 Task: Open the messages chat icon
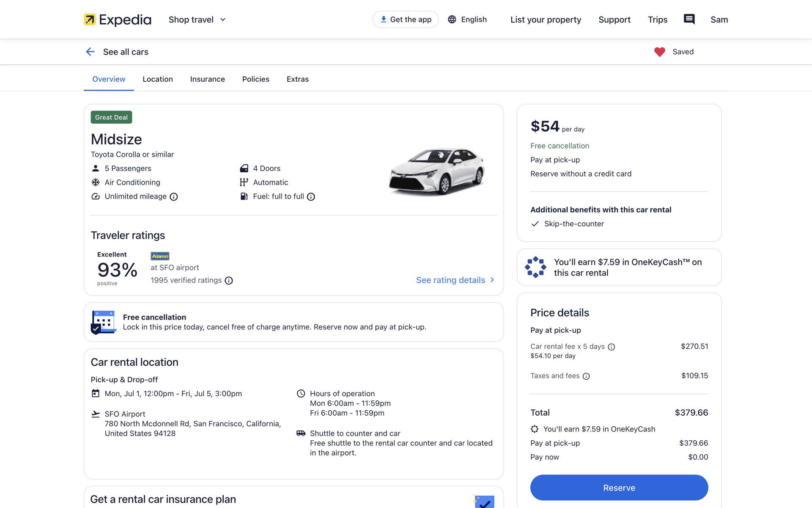689,19
